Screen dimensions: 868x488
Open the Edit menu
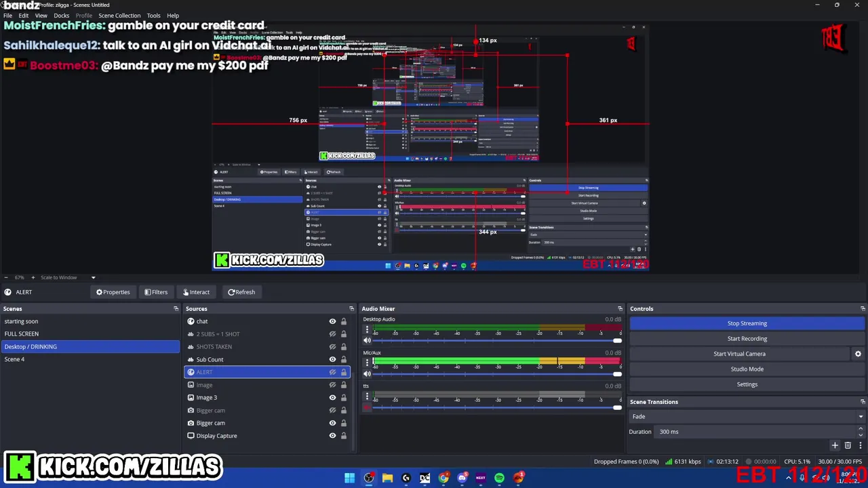tap(24, 16)
